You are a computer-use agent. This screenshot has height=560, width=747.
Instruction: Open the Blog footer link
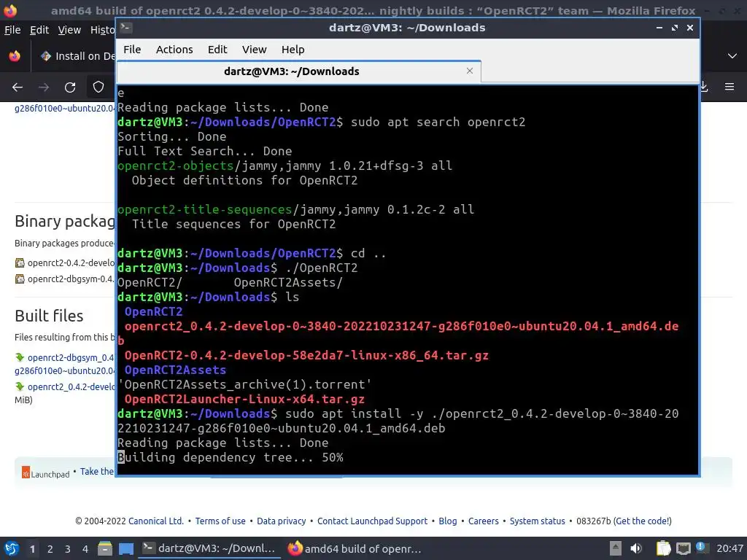[447, 521]
